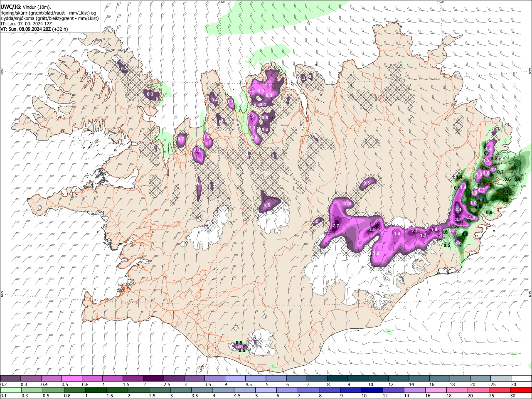Select the darkest purple snow swatch between 2 and 2.5
Viewport: 532px width, 399px height.
pos(153,379)
